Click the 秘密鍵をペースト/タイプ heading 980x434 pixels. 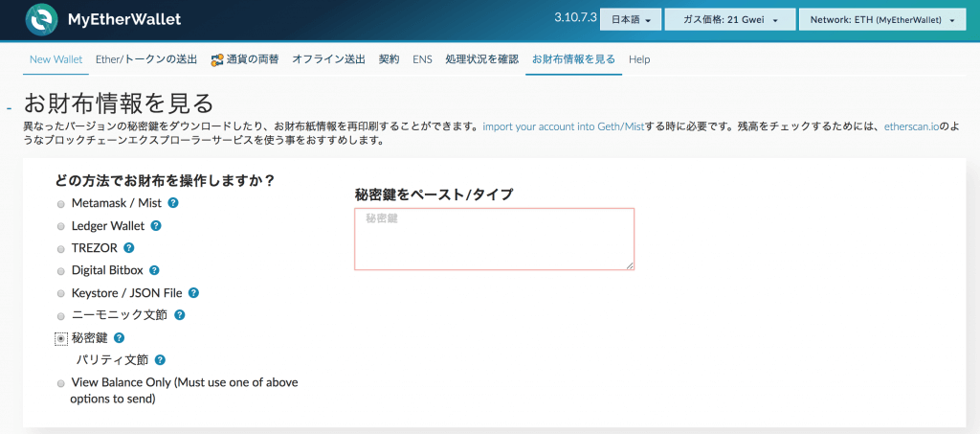(x=434, y=194)
